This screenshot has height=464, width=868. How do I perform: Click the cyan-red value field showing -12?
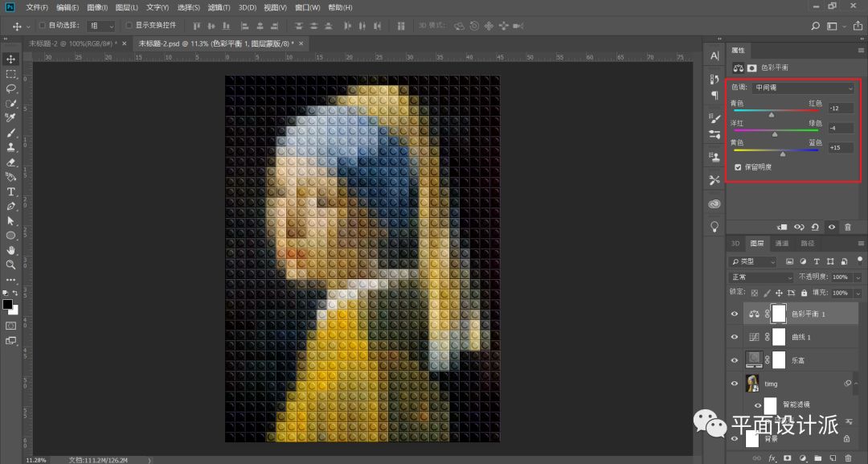coord(840,108)
